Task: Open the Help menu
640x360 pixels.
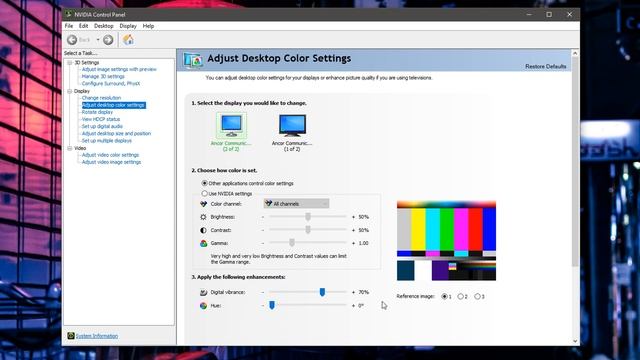Action: tap(148, 26)
